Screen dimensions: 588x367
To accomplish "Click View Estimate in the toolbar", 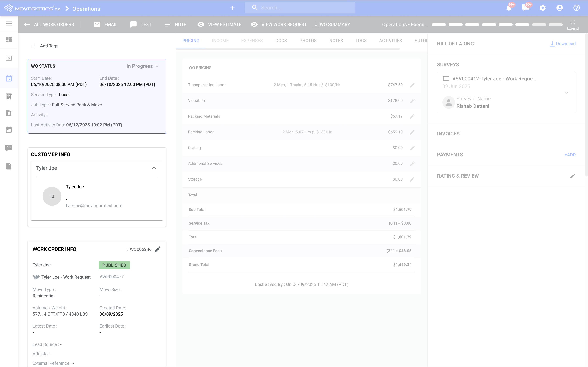I will [x=219, y=24].
